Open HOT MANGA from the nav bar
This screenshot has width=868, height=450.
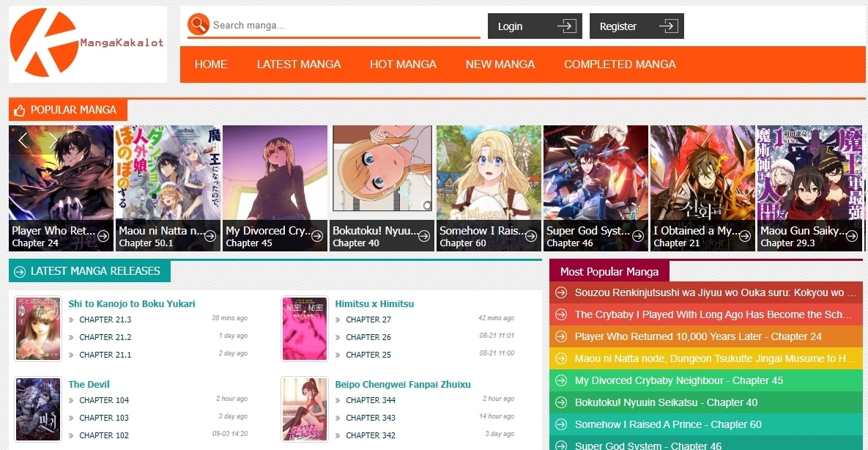point(404,64)
